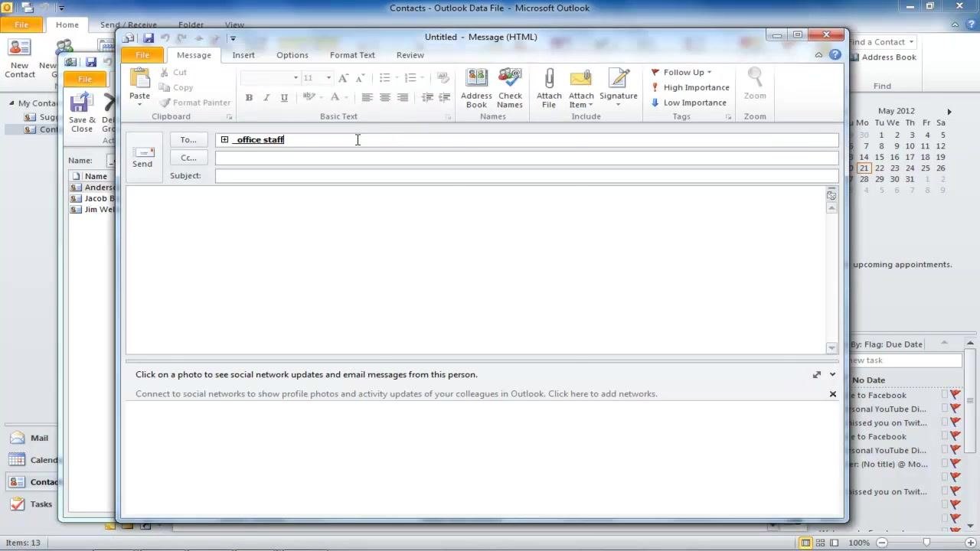Click the Cut scissors icon
The image size is (980, 551).
(164, 72)
